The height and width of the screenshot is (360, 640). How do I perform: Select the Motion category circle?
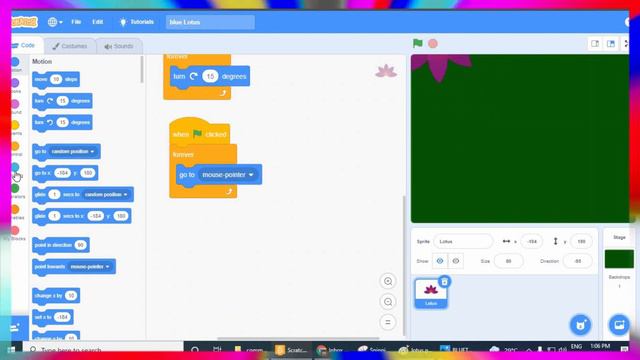point(15,62)
